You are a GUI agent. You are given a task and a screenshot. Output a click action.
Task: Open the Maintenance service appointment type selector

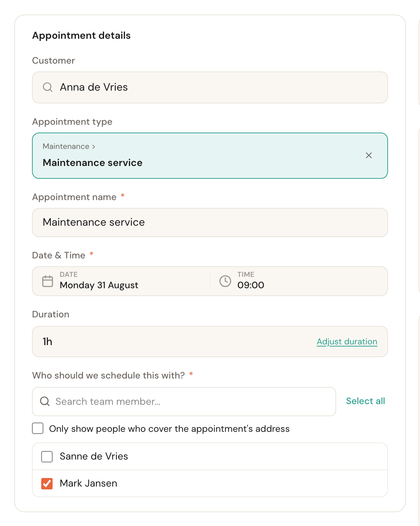[x=210, y=156]
